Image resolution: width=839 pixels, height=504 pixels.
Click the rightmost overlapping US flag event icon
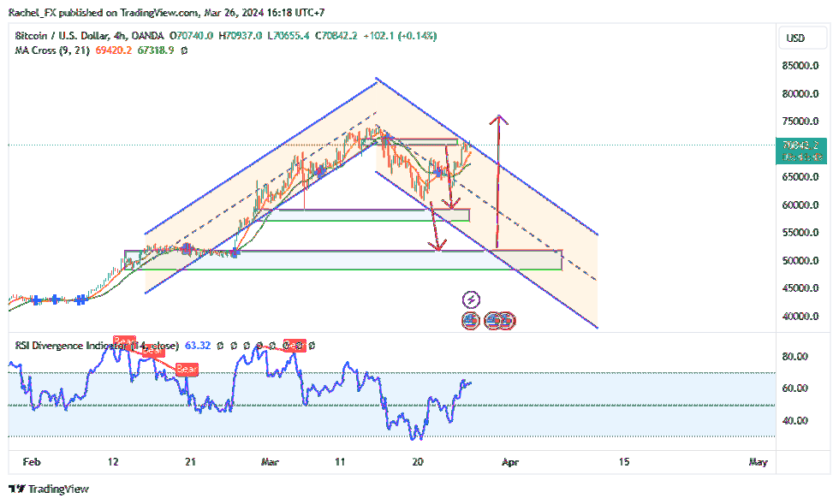coord(507,321)
